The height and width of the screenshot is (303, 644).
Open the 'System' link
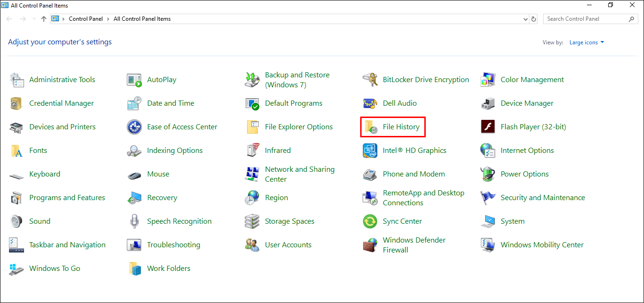pyautogui.click(x=512, y=221)
